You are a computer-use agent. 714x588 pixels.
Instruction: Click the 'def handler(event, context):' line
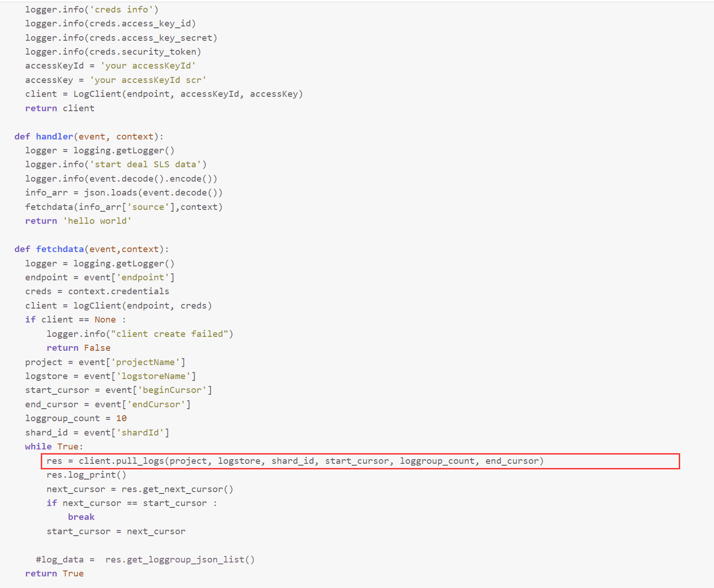[x=89, y=137]
